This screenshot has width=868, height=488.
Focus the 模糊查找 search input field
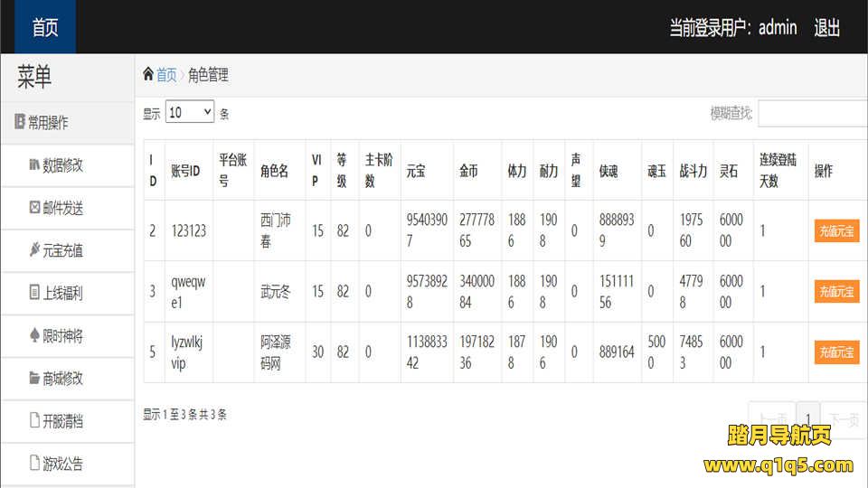pos(812,114)
